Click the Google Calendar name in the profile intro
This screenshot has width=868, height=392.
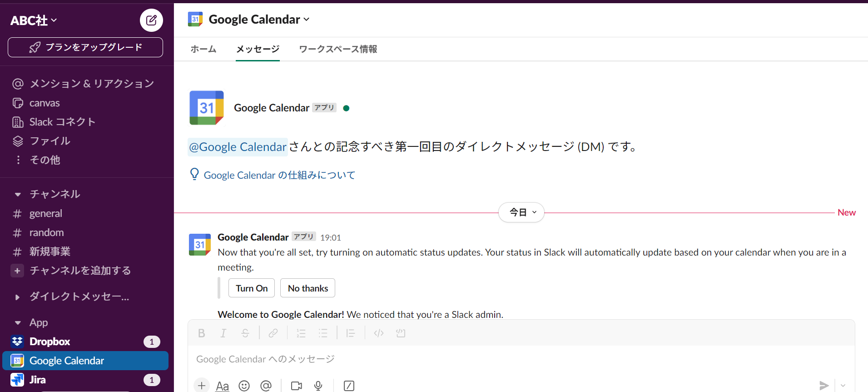272,108
